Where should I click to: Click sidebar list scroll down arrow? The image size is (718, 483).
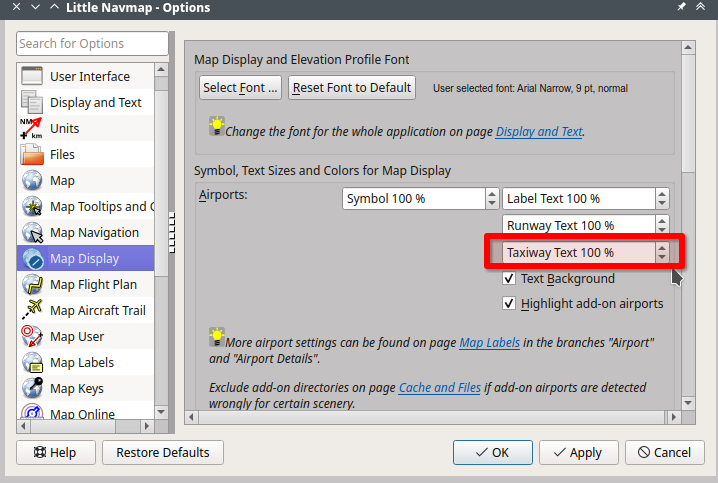161,412
